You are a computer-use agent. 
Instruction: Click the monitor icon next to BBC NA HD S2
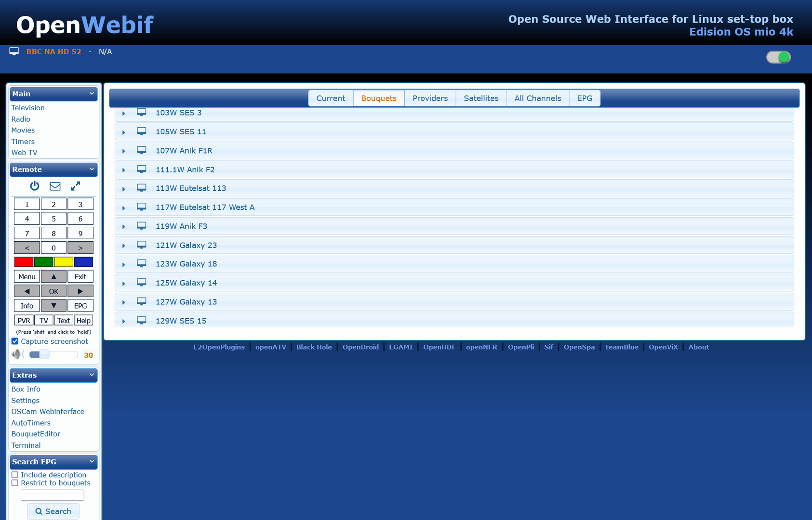[14, 52]
